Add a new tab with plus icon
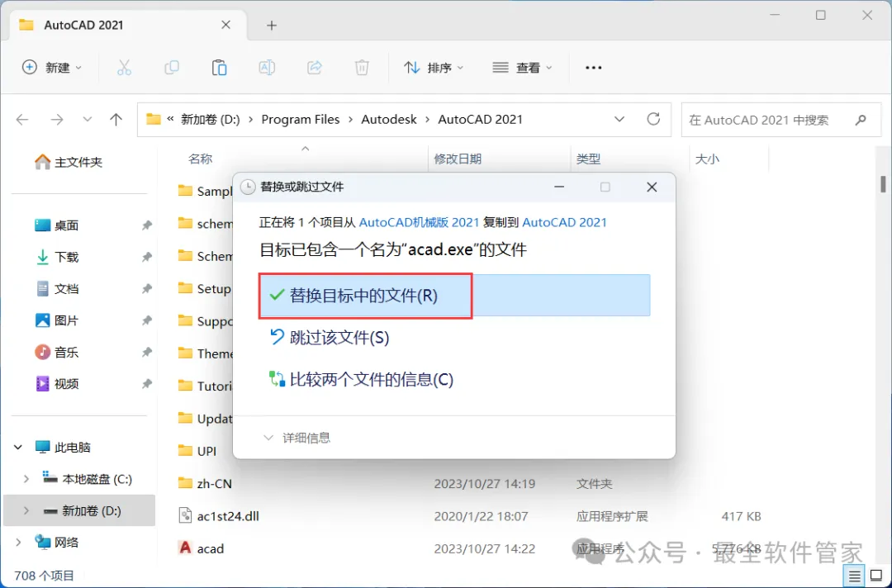 click(272, 26)
